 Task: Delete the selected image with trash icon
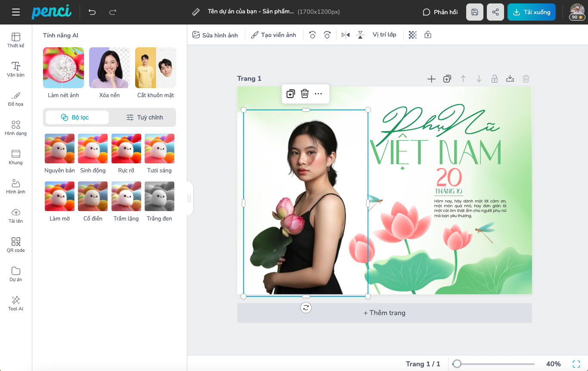(305, 94)
